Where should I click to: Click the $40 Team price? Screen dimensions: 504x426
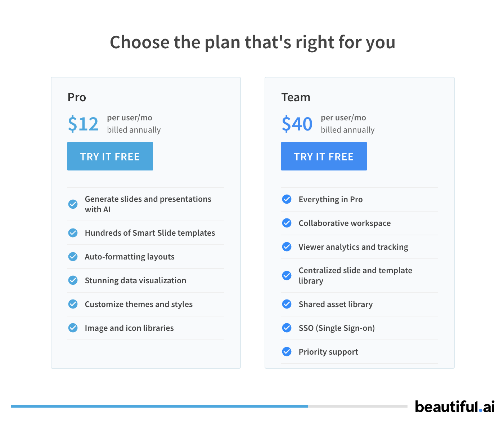(x=297, y=124)
